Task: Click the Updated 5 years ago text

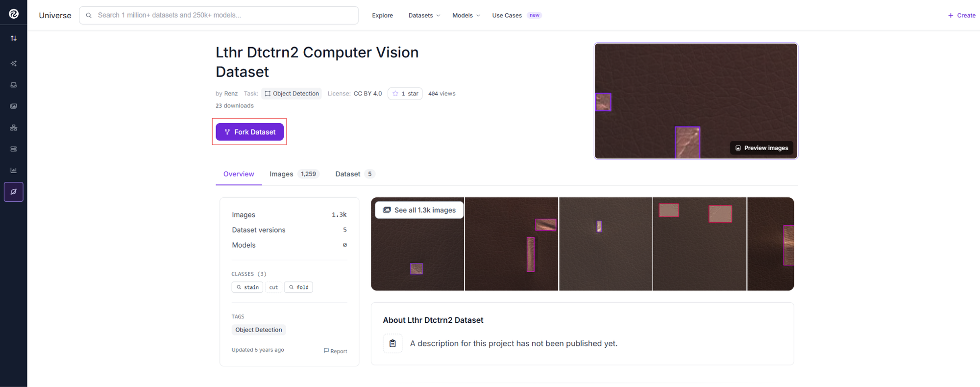Action: pos(258,350)
